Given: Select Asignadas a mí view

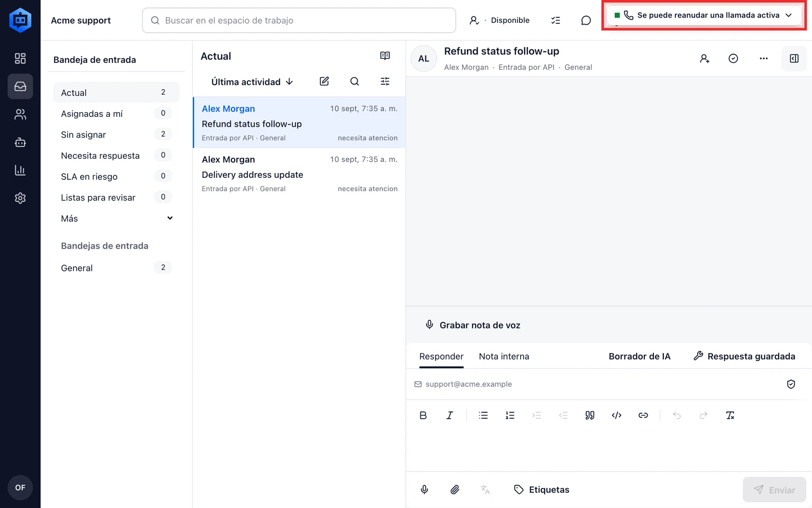Looking at the screenshot, I should click(x=116, y=113).
